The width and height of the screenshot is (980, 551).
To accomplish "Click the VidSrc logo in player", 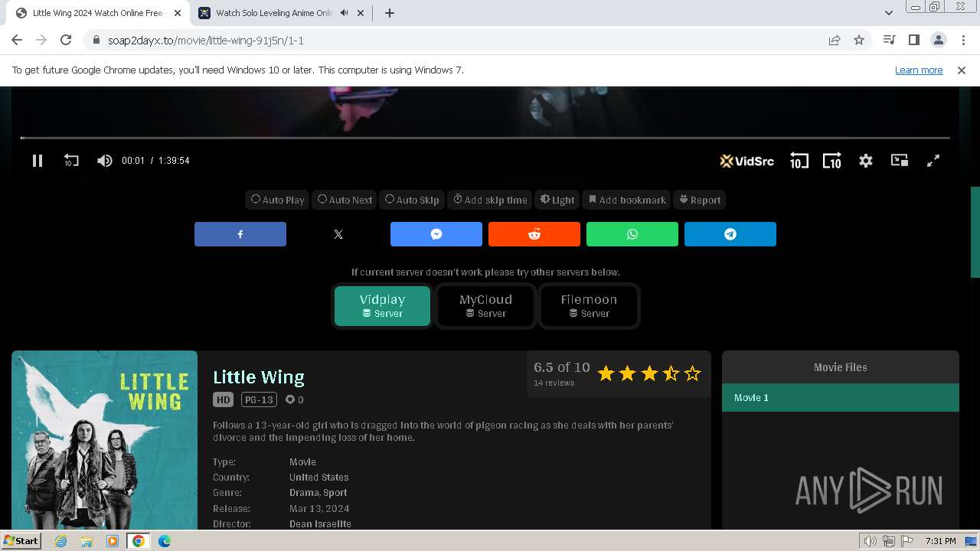I will coord(747,161).
